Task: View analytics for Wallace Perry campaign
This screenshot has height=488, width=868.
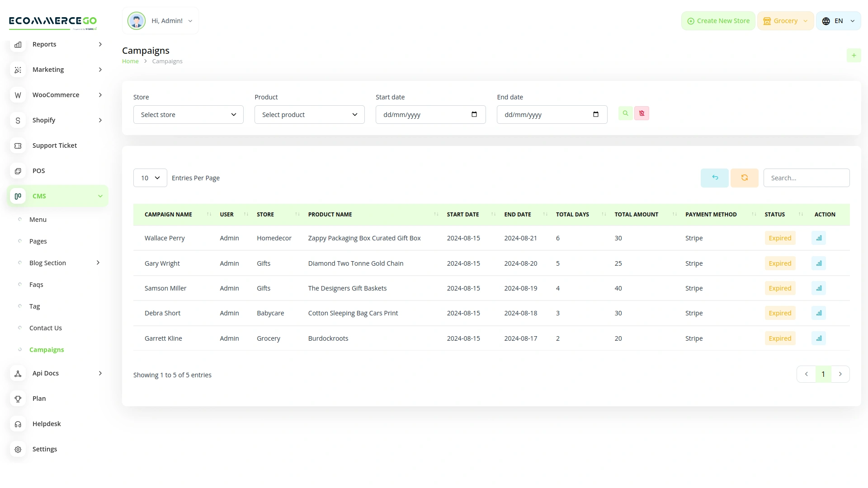Action: tap(819, 238)
